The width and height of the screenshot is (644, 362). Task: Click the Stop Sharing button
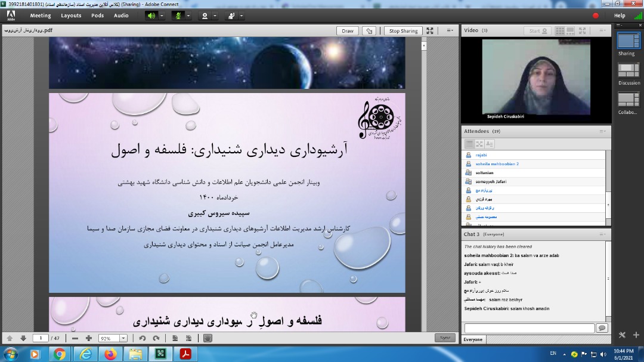pos(403,31)
